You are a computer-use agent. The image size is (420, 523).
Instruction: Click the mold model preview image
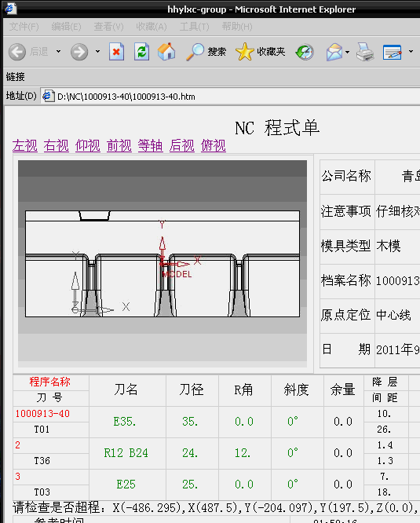pyautogui.click(x=163, y=264)
